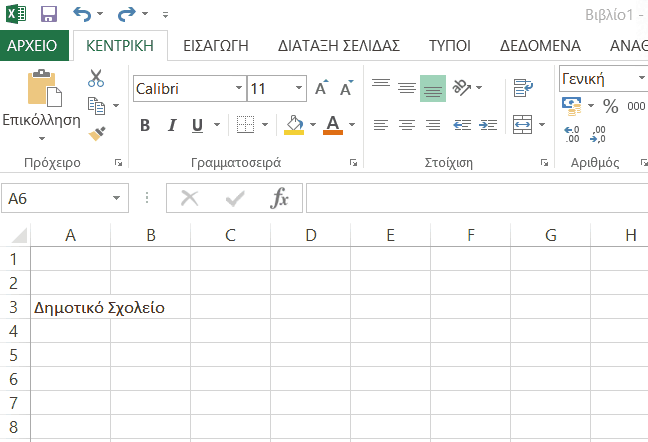This screenshot has width=648, height=442.
Task: Click the Cut scissors icon
Action: tap(96, 78)
